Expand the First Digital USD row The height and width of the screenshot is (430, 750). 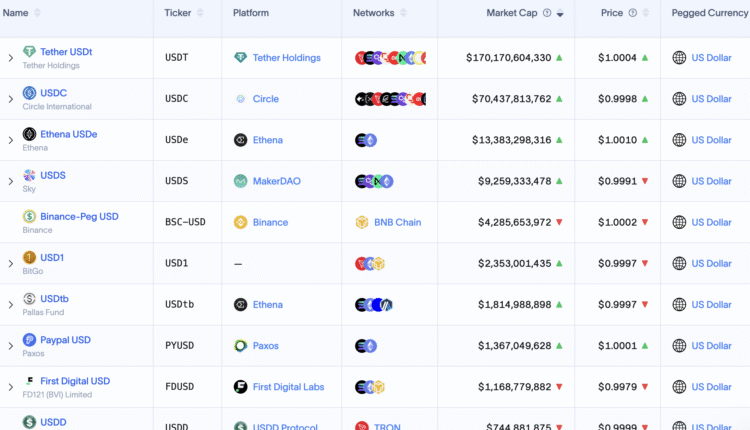click(11, 387)
